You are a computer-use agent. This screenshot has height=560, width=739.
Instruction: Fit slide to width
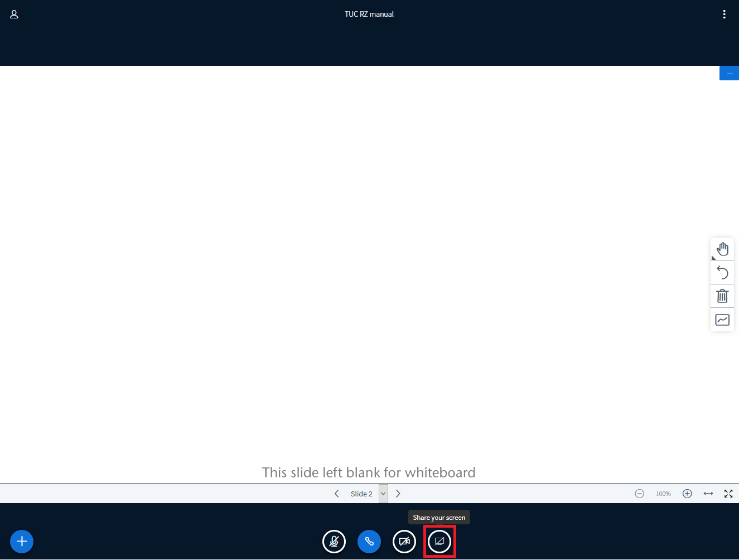tap(708, 494)
